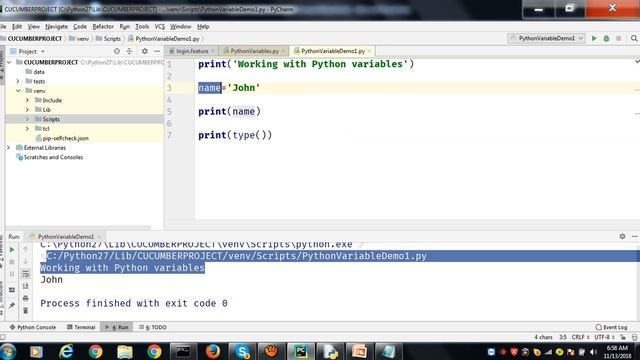
Task: Expand the tests folder
Action: (18, 81)
